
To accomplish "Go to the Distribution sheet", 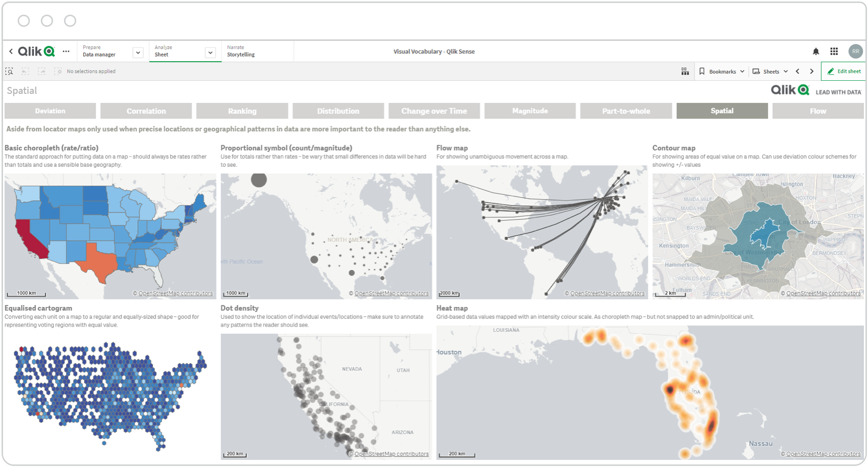I will tap(338, 111).
